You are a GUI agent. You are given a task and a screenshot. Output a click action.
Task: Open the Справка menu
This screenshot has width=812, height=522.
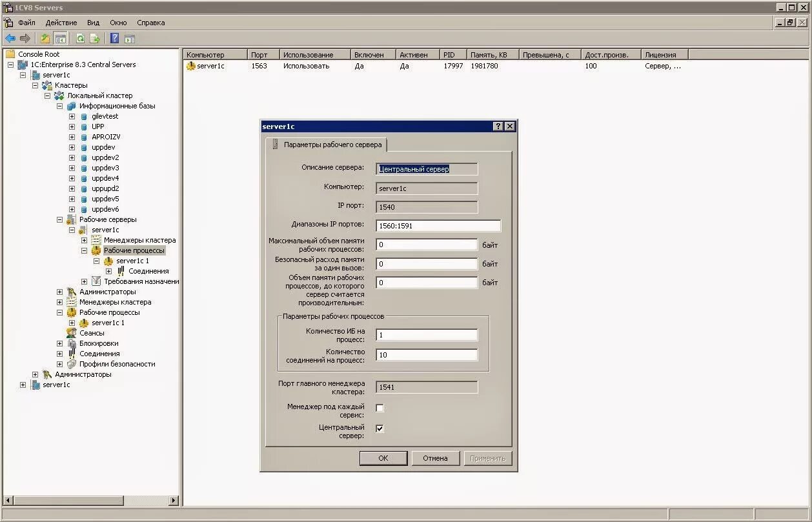pyautogui.click(x=150, y=23)
